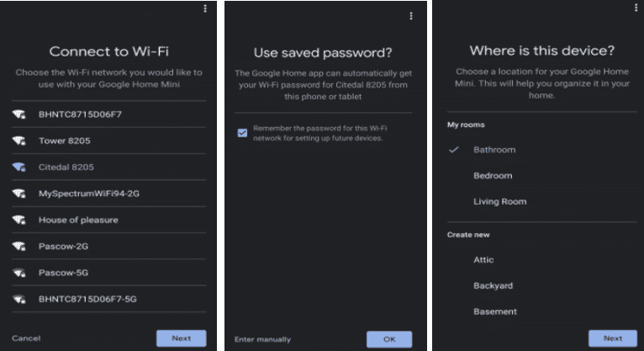Tap highlighted Wi-Fi icon for Citedal 8205
Viewport: 644px width, 351px height.
pos(18,167)
